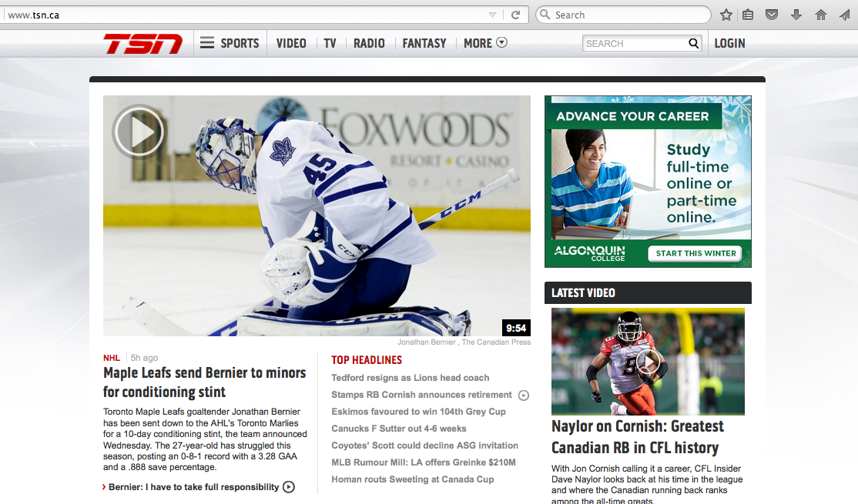Viewport: 858px width, 504px height.
Task: Open the bookmarks list icon
Action: 748,15
